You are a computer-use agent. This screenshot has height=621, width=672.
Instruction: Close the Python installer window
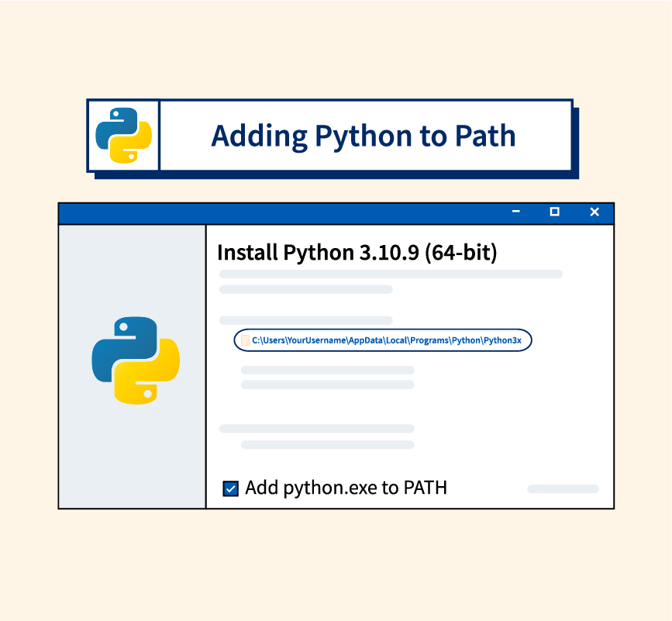[x=594, y=212]
